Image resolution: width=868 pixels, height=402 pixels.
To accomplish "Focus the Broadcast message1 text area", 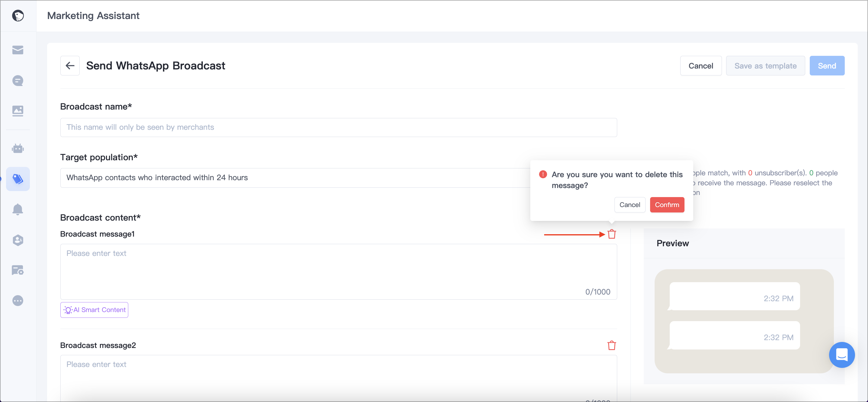I will [339, 272].
